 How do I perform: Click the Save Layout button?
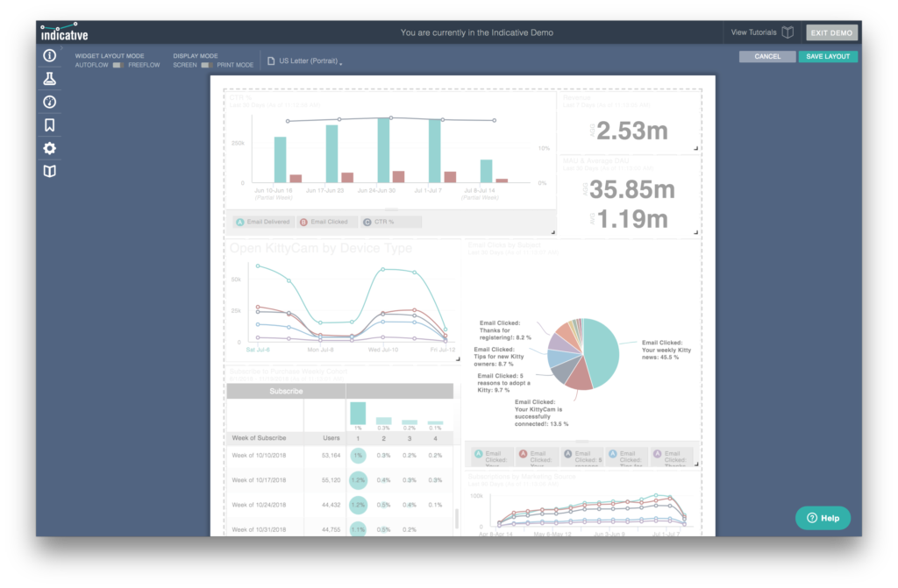coord(828,56)
